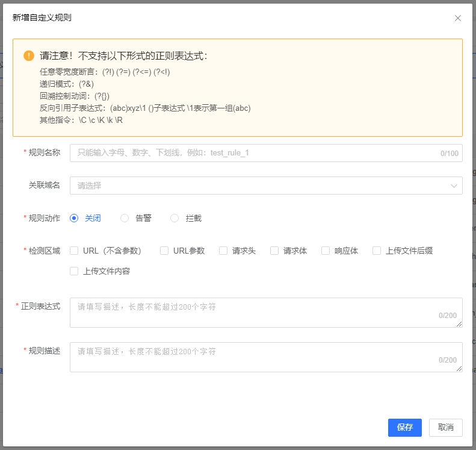This screenshot has height=450, width=476.
Task: Click the 正则表达式 textarea resize handle
Action: click(459, 324)
